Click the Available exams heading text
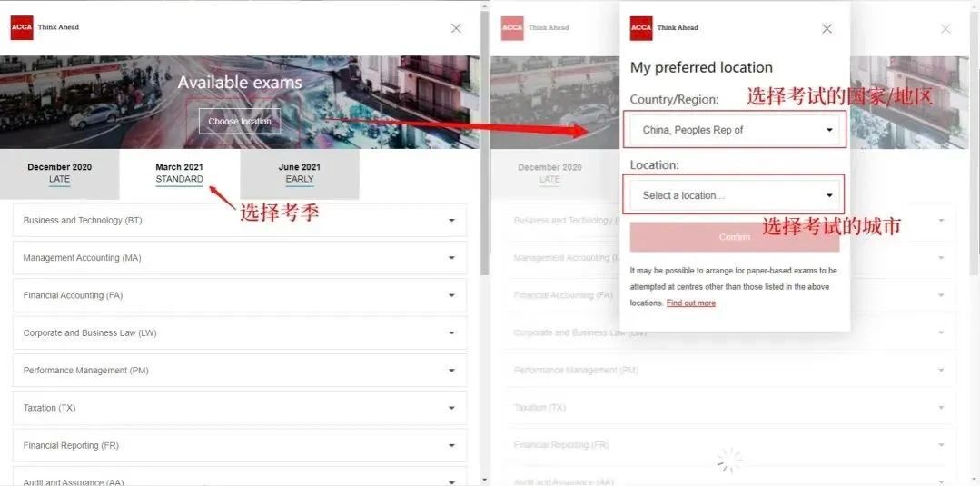 tap(240, 82)
